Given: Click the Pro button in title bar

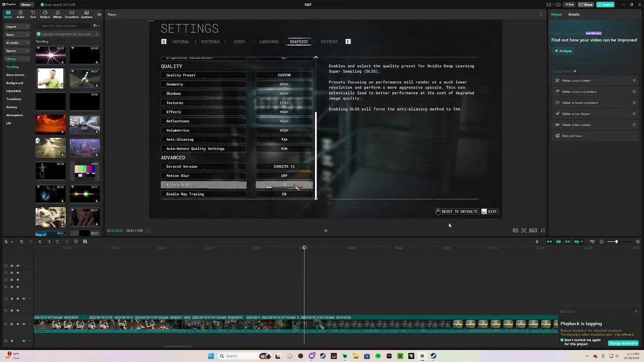Looking at the screenshot, I should 570,5.
